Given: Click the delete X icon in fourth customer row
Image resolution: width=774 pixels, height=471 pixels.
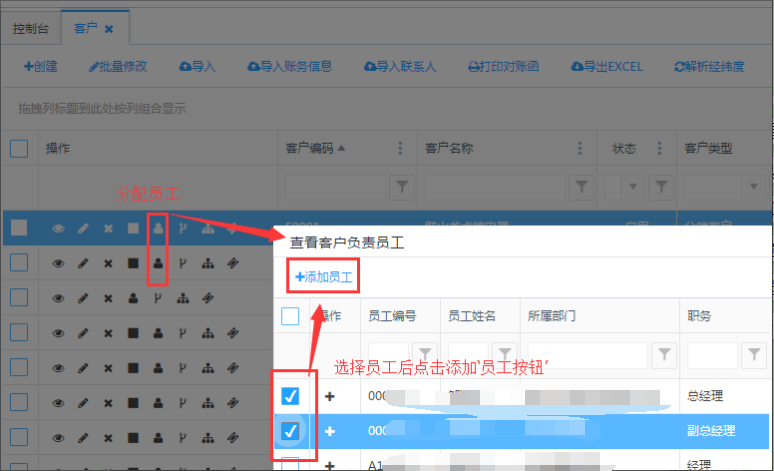Looking at the screenshot, I should pyautogui.click(x=108, y=331).
